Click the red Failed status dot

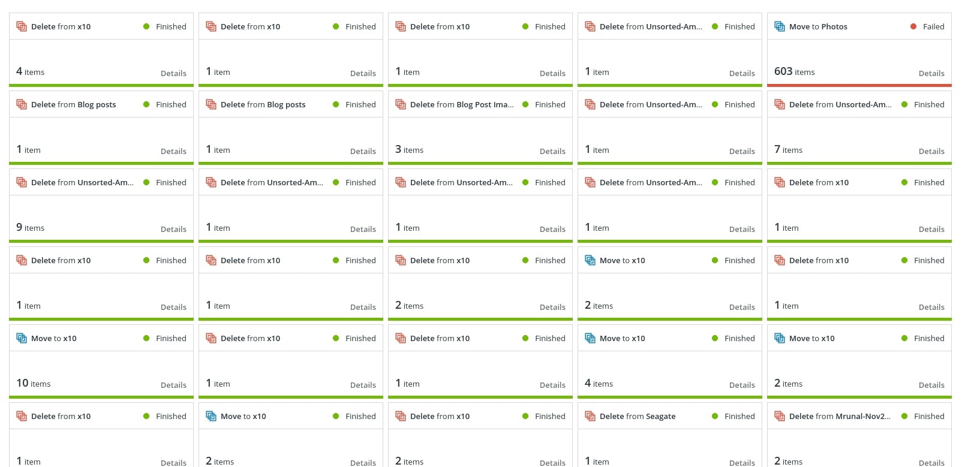pyautogui.click(x=913, y=26)
